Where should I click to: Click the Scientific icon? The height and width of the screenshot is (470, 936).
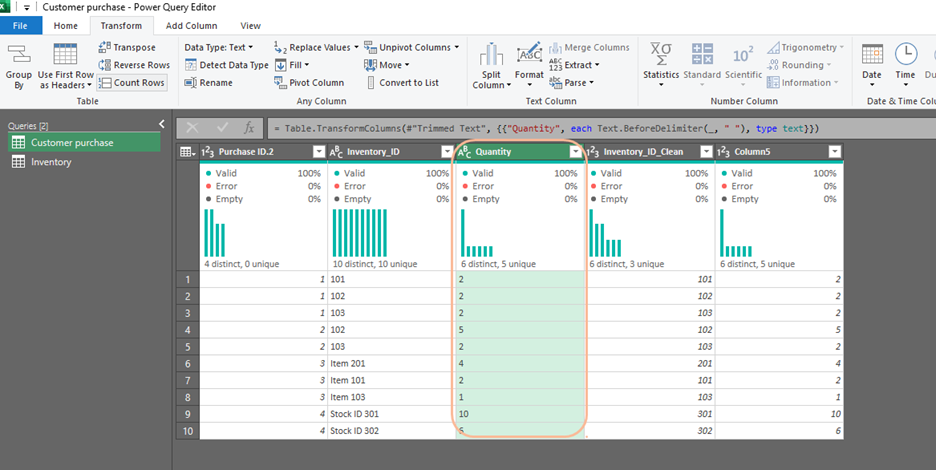click(x=743, y=55)
